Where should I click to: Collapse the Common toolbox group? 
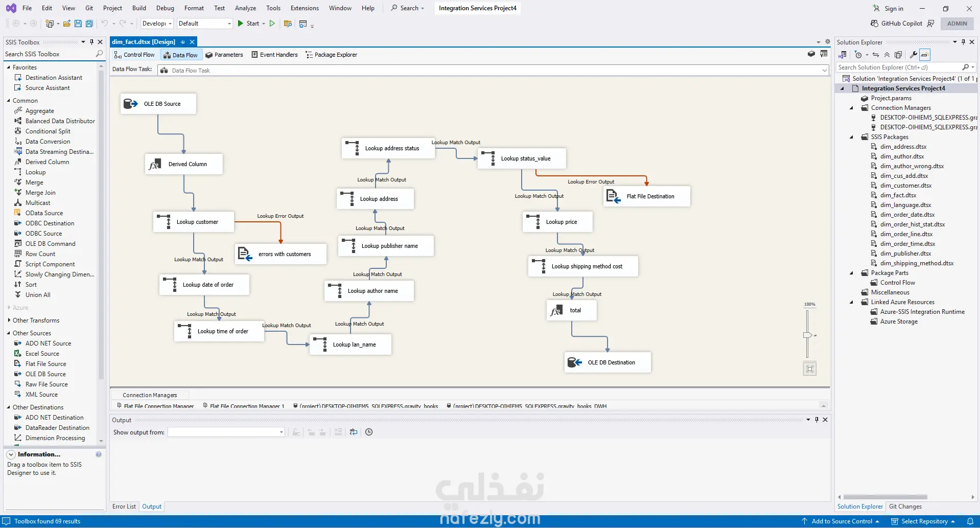point(9,101)
